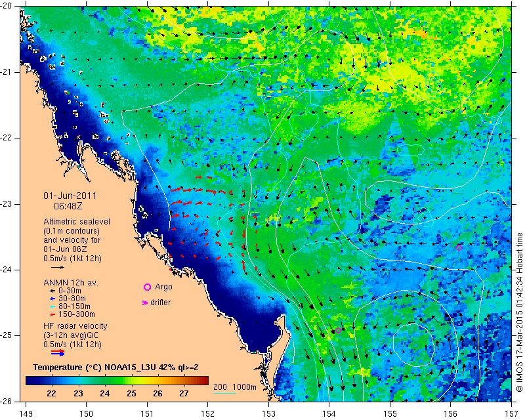Click the red 150-300m arrow symbol
Image resolution: width=525 pixels, height=420 pixels.
click(52, 315)
